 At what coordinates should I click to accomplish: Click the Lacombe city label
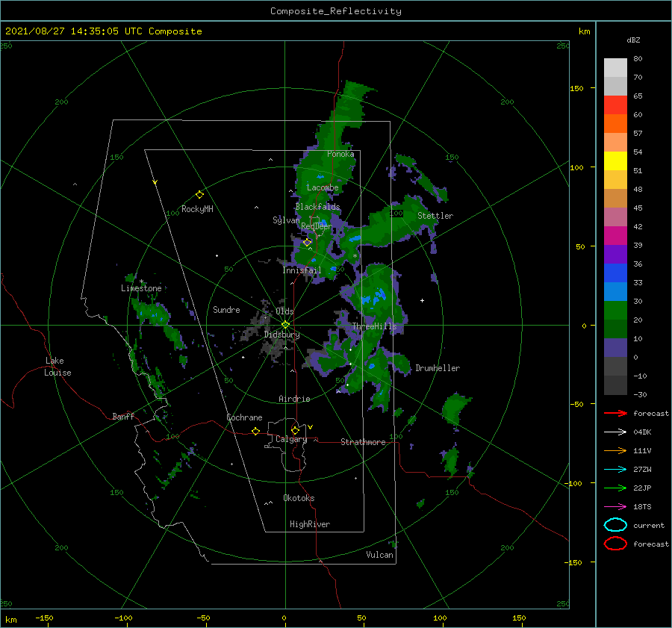[323, 187]
